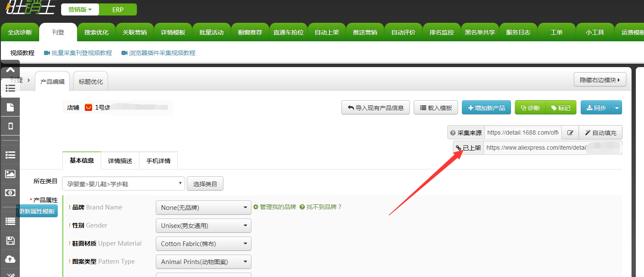This screenshot has height=277, width=644.
Task: Expand the sync button dropdown arrow
Action: coord(617,108)
